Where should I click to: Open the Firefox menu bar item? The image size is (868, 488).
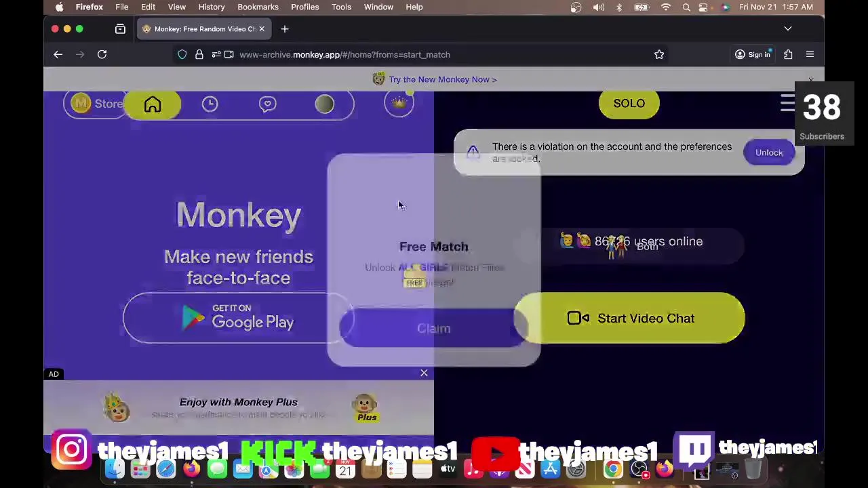(89, 7)
